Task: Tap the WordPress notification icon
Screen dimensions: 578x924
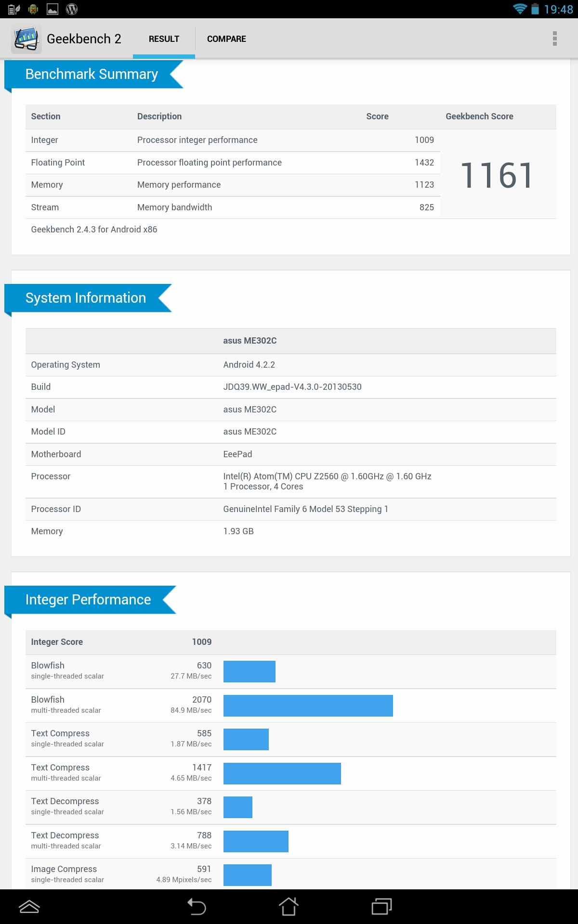Action: tap(72, 9)
